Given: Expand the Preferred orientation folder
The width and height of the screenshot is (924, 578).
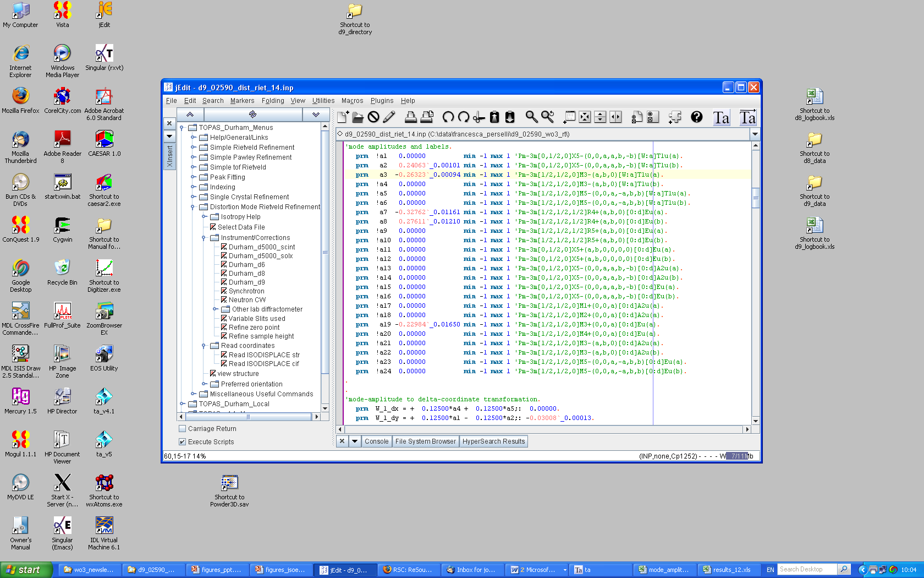Looking at the screenshot, I should [204, 384].
